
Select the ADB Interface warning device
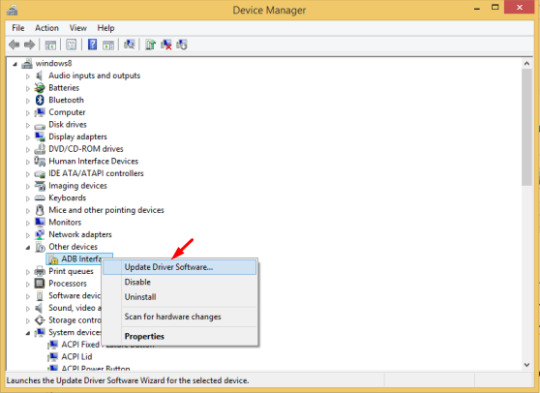(x=79, y=259)
